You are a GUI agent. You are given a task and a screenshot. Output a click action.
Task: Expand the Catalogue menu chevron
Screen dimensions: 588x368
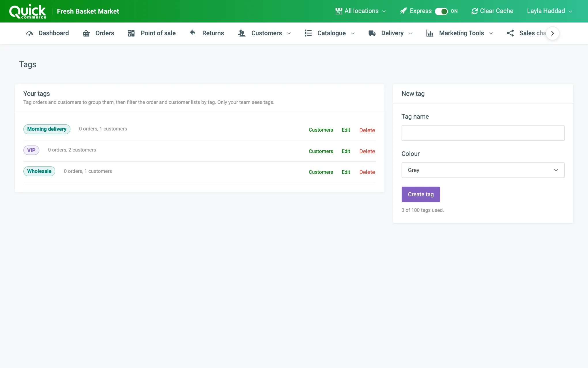tap(353, 33)
